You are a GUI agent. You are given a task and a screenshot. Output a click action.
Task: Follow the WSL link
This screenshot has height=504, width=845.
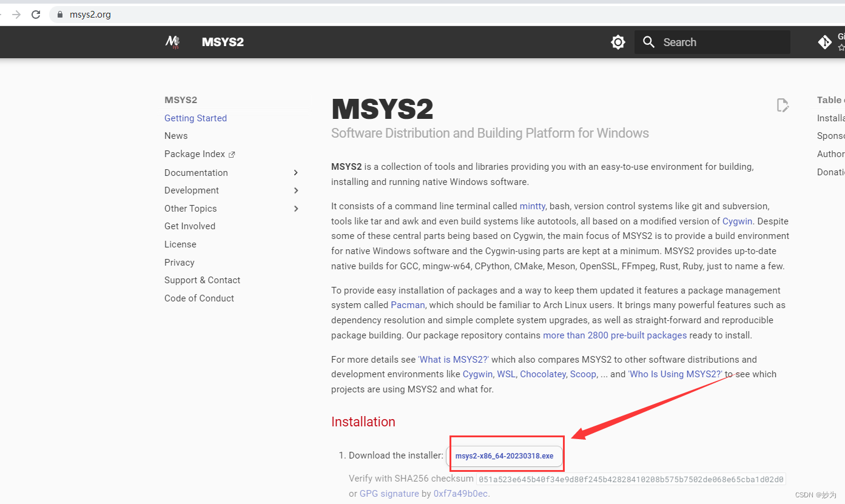tap(506, 374)
